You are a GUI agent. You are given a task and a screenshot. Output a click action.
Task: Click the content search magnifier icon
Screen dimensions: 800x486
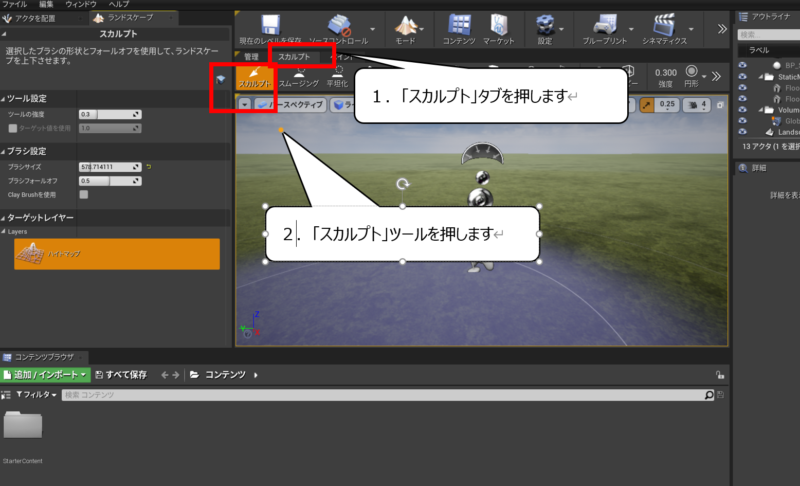709,395
